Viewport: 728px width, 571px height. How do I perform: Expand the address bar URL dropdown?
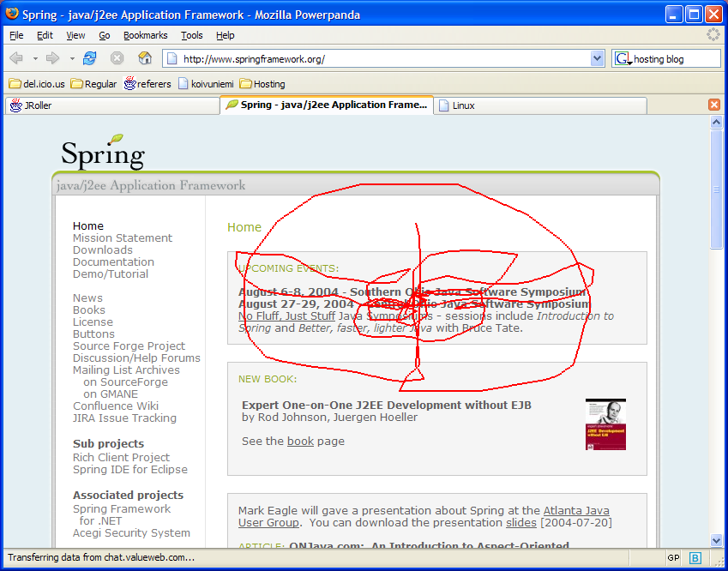point(597,58)
